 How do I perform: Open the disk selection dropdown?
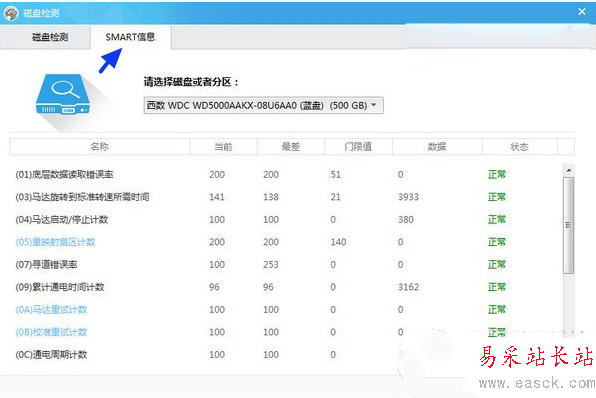263,105
